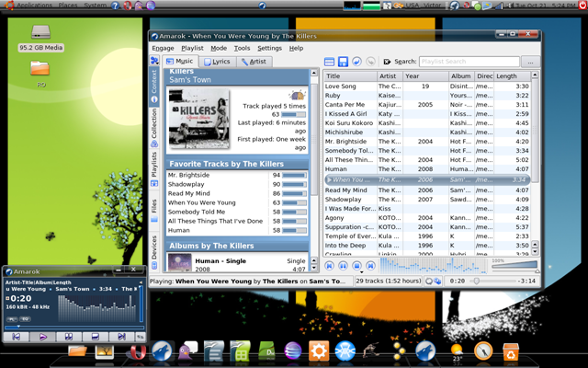Open the Mode menu
The width and height of the screenshot is (588, 368).
(219, 49)
